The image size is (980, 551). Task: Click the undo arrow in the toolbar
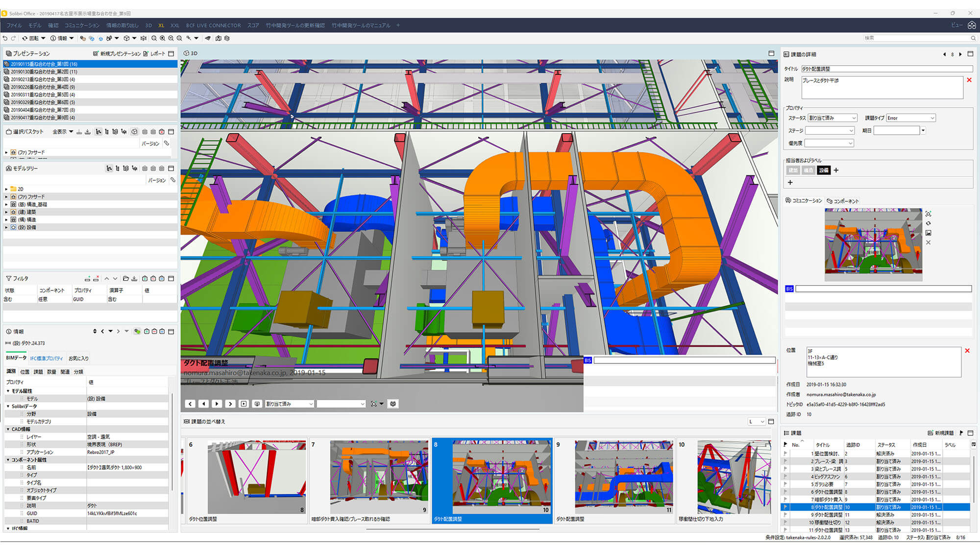point(5,38)
